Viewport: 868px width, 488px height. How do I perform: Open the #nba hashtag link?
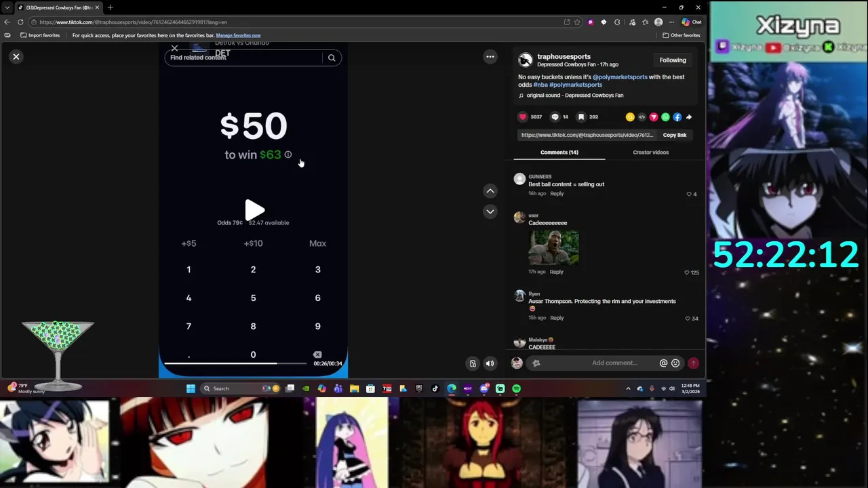coord(540,85)
